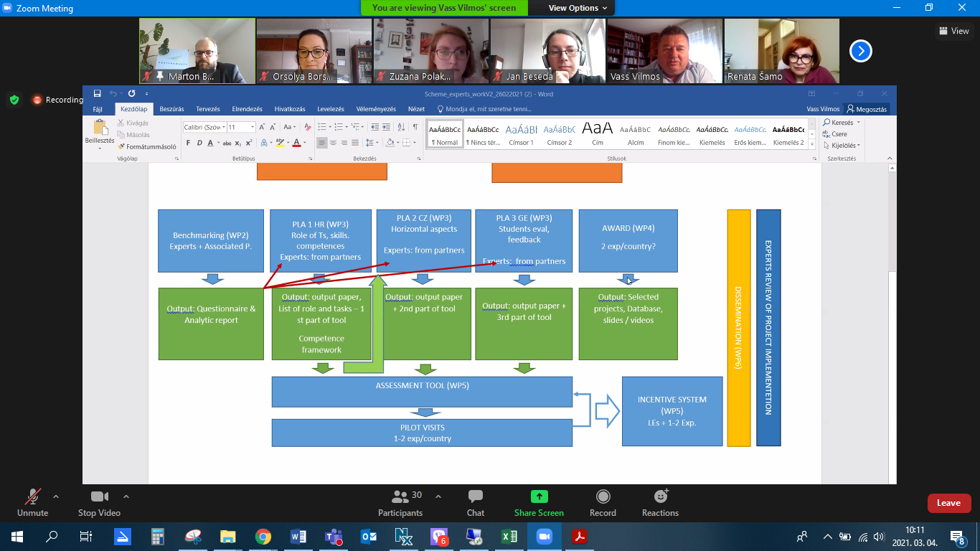980x551 pixels.
Task: Expand audio options arrow beside Unmute
Action: click(56, 496)
